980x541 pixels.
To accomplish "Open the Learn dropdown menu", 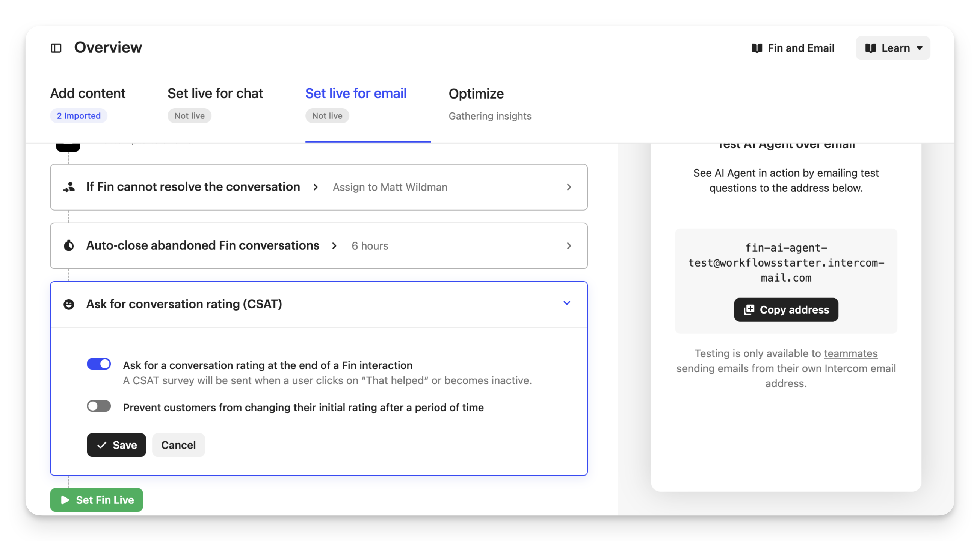I will [892, 48].
